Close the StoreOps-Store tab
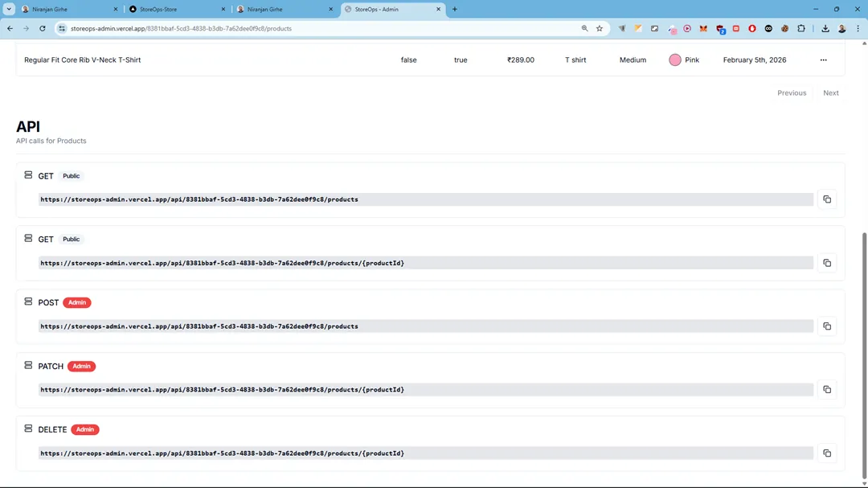The width and height of the screenshot is (868, 488). point(223,9)
